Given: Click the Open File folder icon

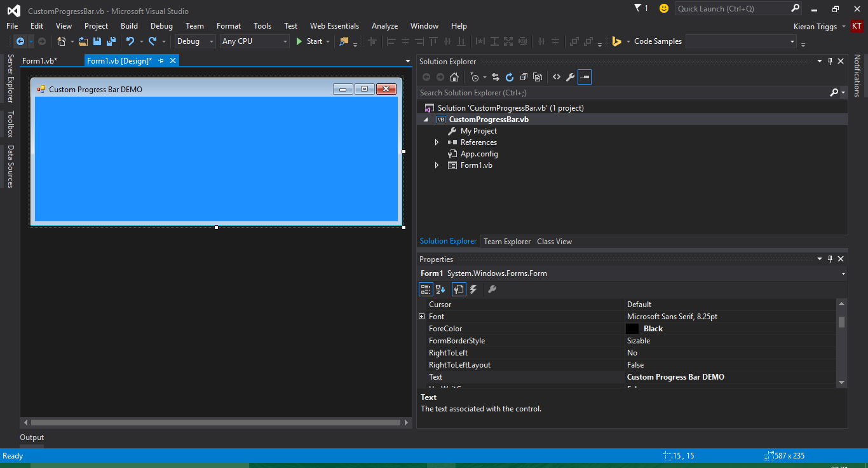Looking at the screenshot, I should [83, 41].
